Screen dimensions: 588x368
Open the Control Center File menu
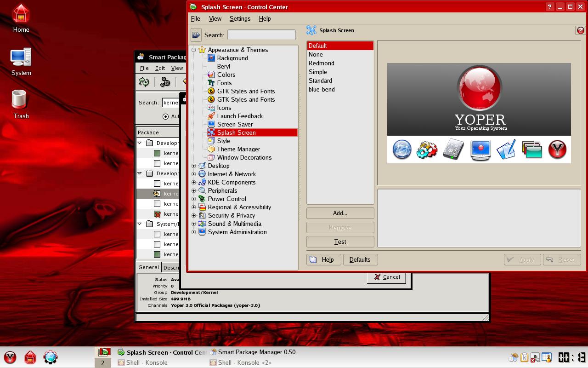[x=195, y=18]
